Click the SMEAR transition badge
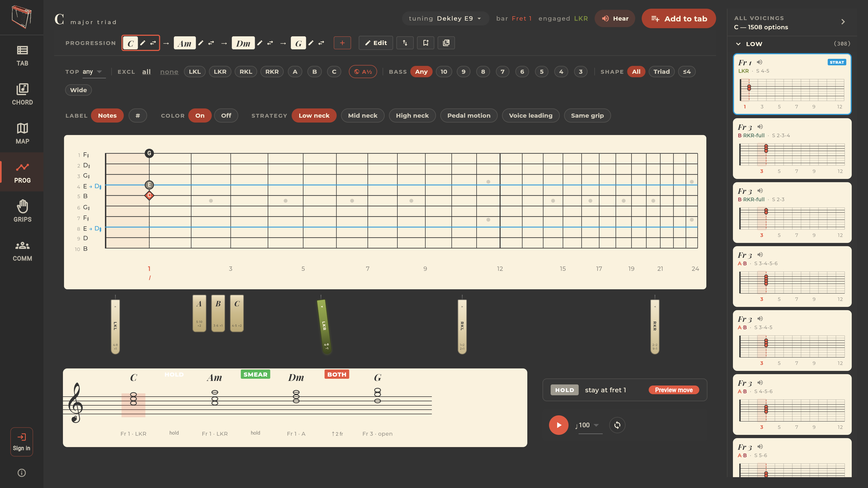868x488 pixels. pyautogui.click(x=256, y=374)
